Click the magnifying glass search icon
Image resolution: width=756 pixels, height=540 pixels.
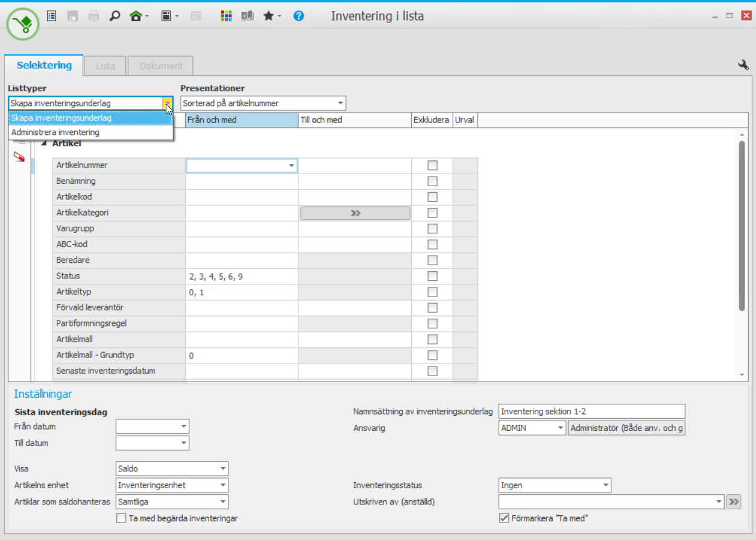click(115, 16)
